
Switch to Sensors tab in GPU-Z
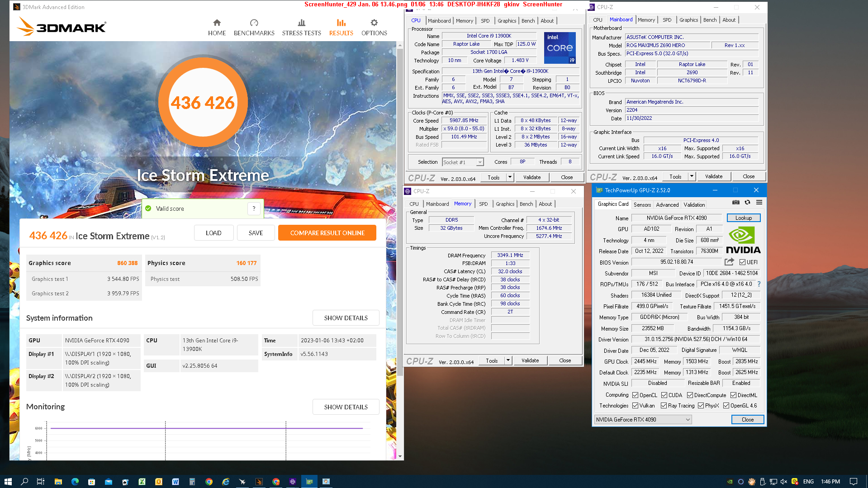tap(642, 204)
